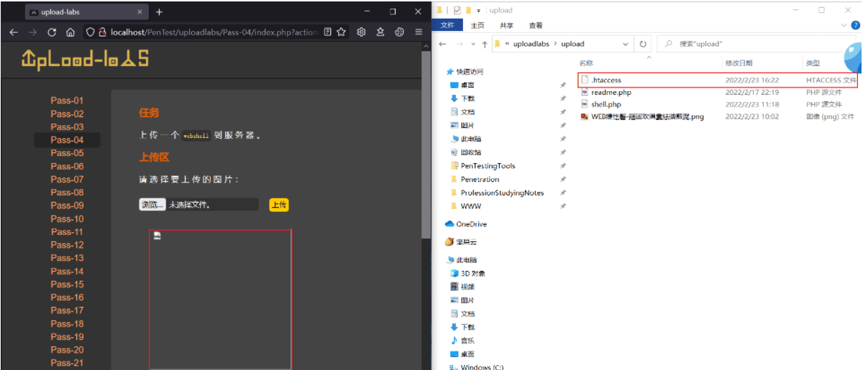The height and width of the screenshot is (370, 868).
Task: Click the broken image icon in preview
Action: coord(157,236)
